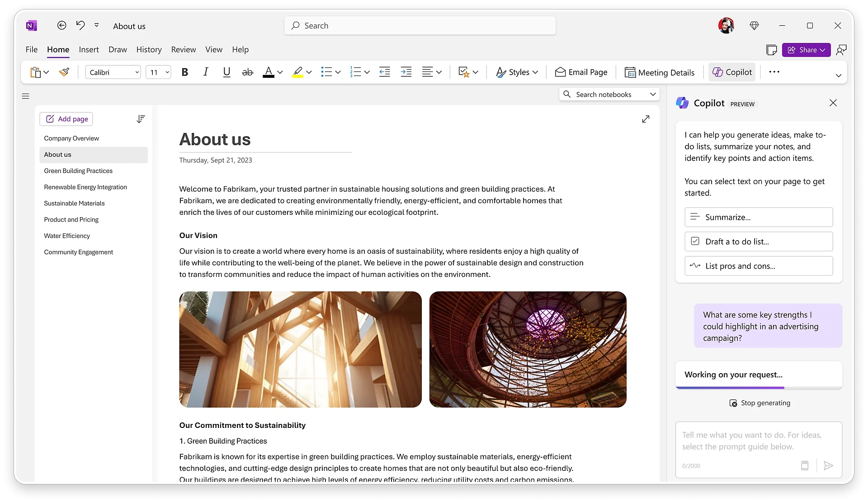Click the Email Page icon
The image size is (868, 503).
(x=561, y=72)
